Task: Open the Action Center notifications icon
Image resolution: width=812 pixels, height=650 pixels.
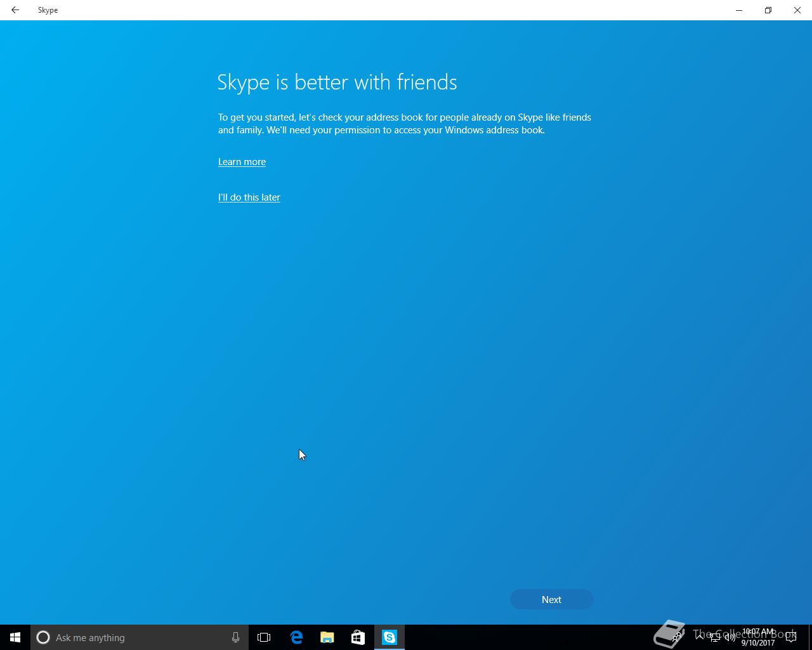Action: click(x=791, y=637)
